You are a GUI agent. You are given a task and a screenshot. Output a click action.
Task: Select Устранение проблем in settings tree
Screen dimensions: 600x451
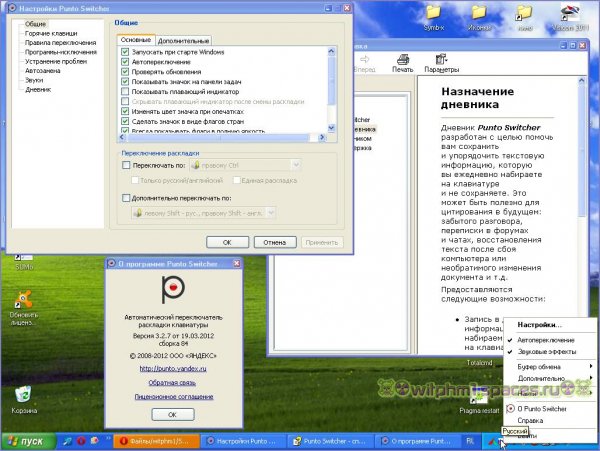pyautogui.click(x=56, y=61)
